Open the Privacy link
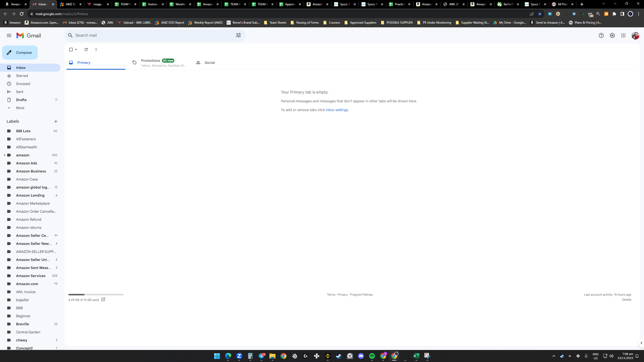 (x=343, y=295)
